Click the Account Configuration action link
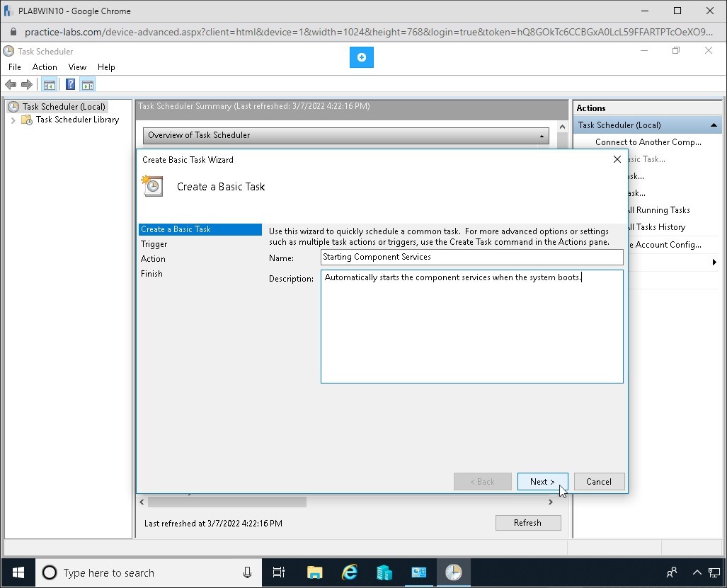The height and width of the screenshot is (588, 727). pyautogui.click(x=665, y=245)
